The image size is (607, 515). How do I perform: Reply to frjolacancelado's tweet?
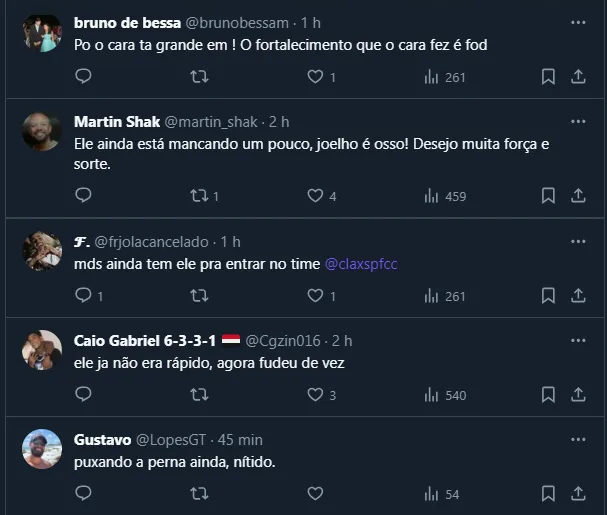tap(83, 295)
